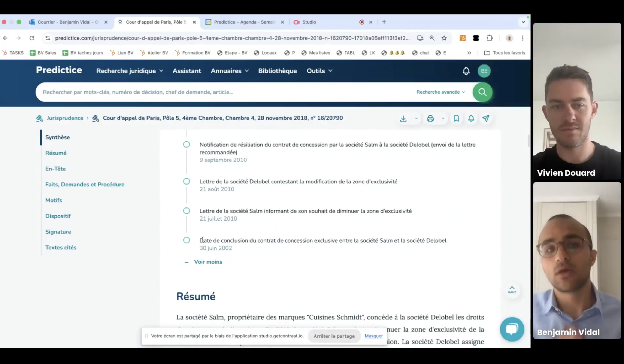Bookmark this court decision
This screenshot has width=624, height=364.
point(456,119)
